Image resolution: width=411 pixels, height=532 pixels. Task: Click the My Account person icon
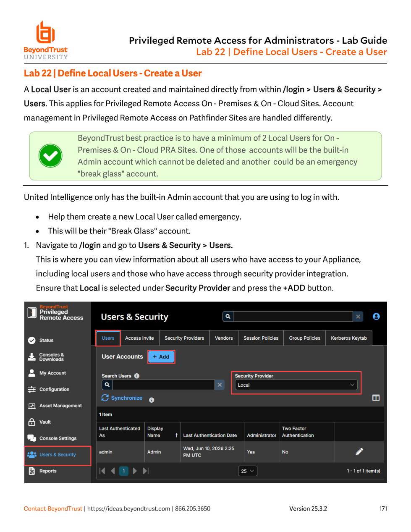31,373
